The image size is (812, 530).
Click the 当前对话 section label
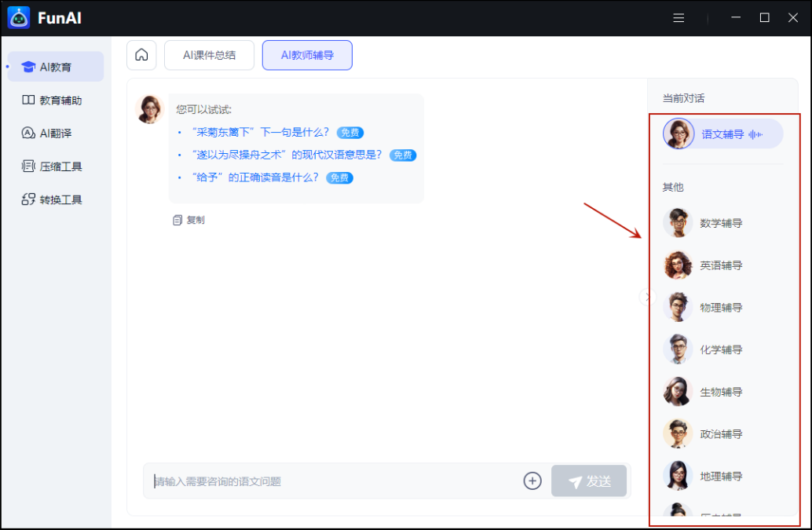coord(683,98)
